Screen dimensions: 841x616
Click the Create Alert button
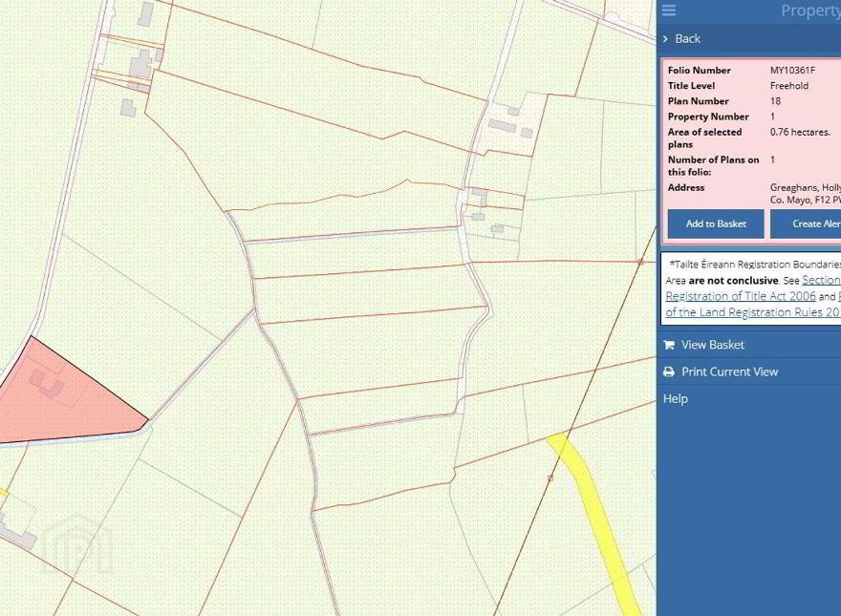[x=806, y=223]
